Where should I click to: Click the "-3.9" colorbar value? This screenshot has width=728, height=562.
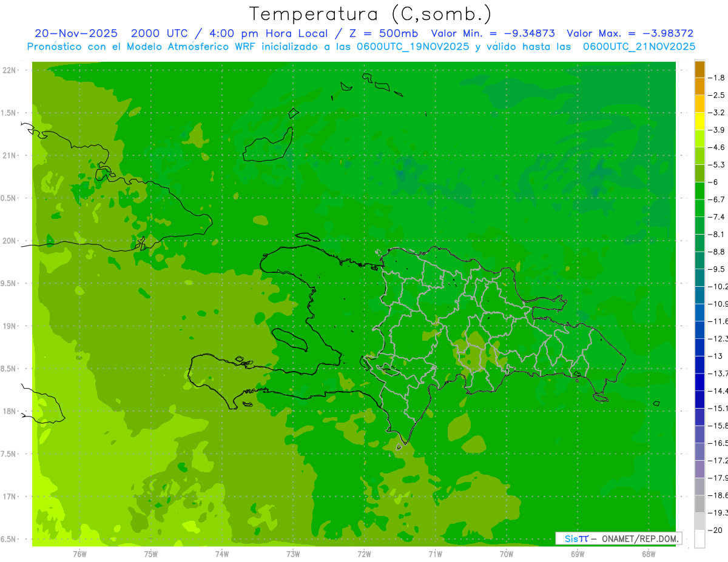(717, 130)
